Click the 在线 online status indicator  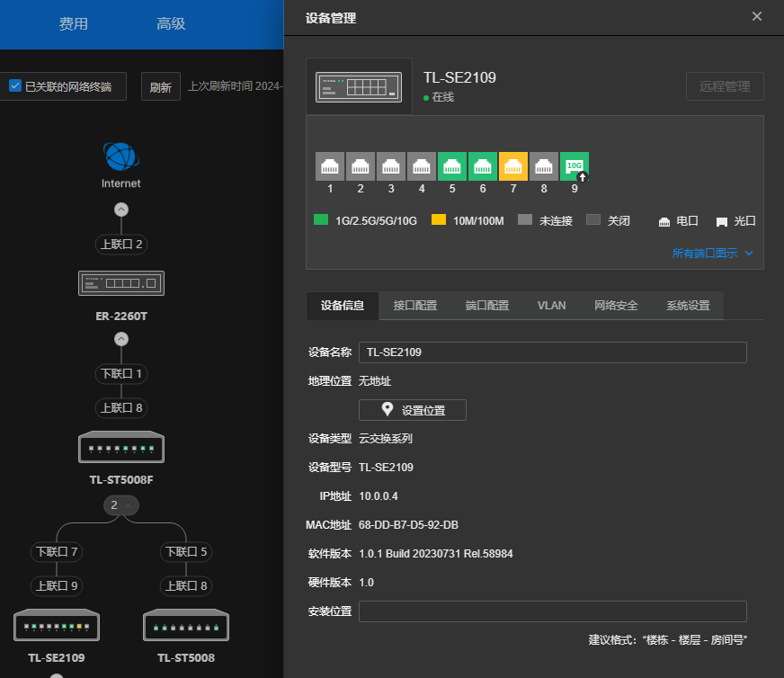tap(439, 97)
